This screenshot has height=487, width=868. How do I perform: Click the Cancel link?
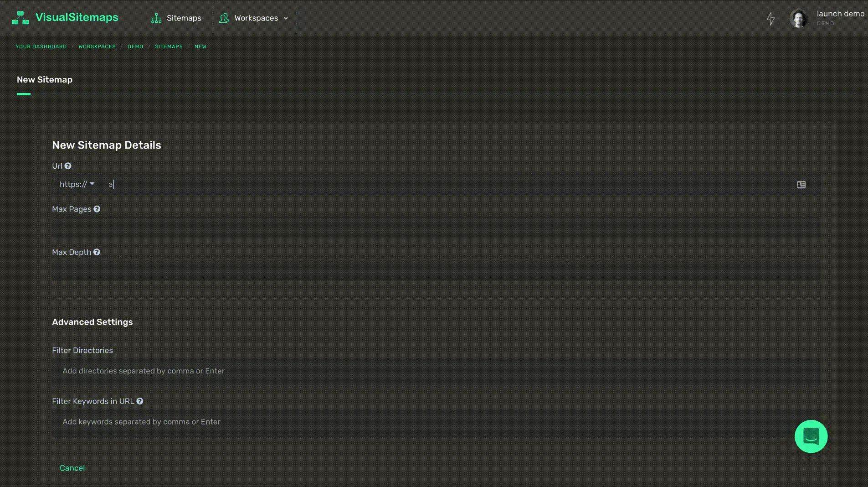click(72, 468)
